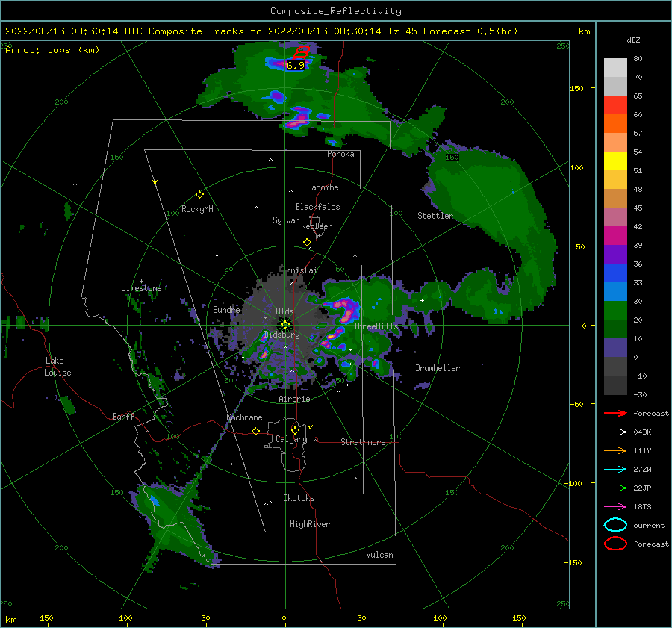The image size is (672, 628).
Task: Click the Okotoks label
Action: [299, 498]
